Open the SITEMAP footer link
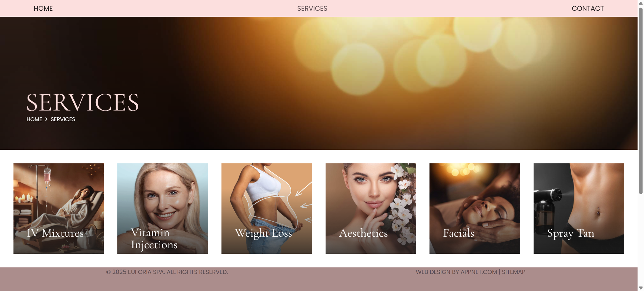The width and height of the screenshot is (644, 291). [x=513, y=272]
